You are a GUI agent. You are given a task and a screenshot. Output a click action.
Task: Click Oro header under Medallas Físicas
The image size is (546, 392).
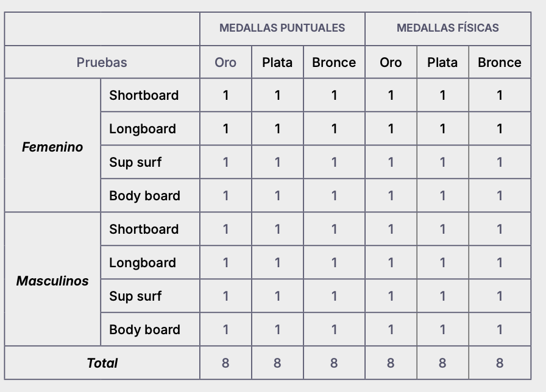pos(391,62)
